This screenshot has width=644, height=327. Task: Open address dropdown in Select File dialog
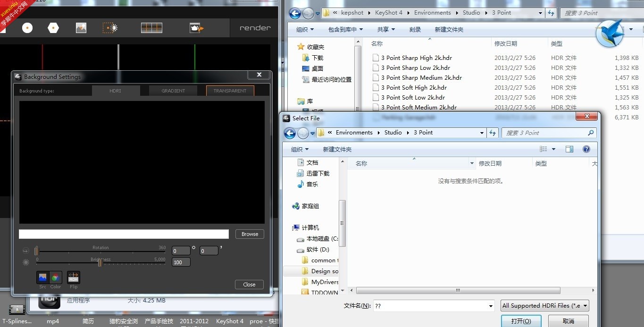pos(482,133)
